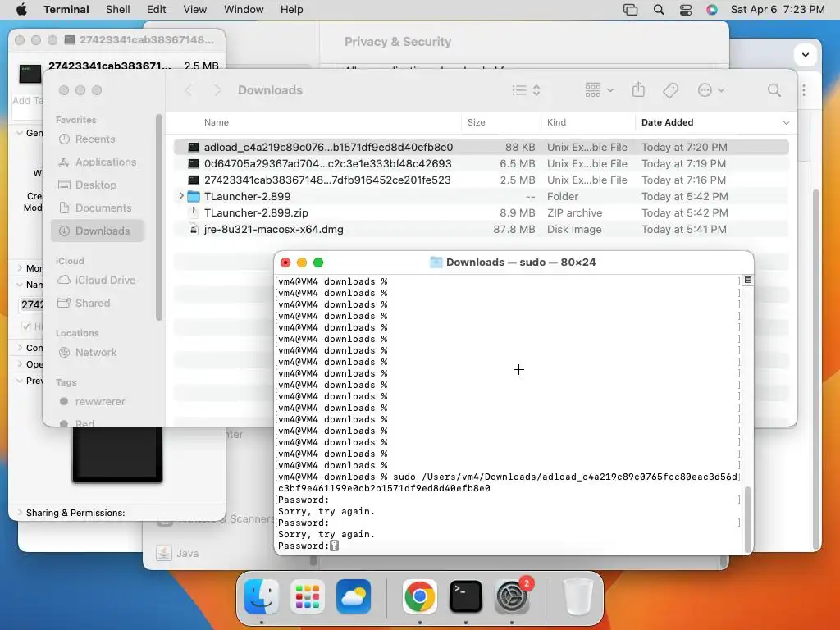Select the TLauncher-2.899.zip file
The image size is (840, 630).
[x=481, y=212]
